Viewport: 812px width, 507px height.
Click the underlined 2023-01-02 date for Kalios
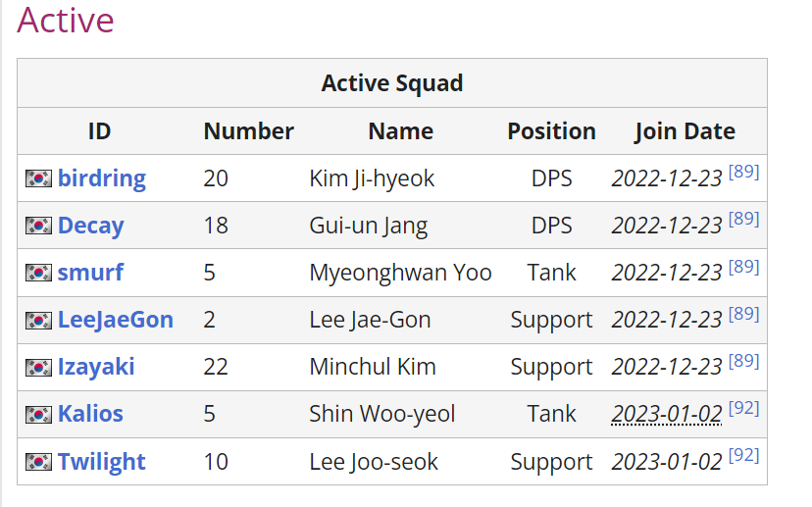pos(667,414)
